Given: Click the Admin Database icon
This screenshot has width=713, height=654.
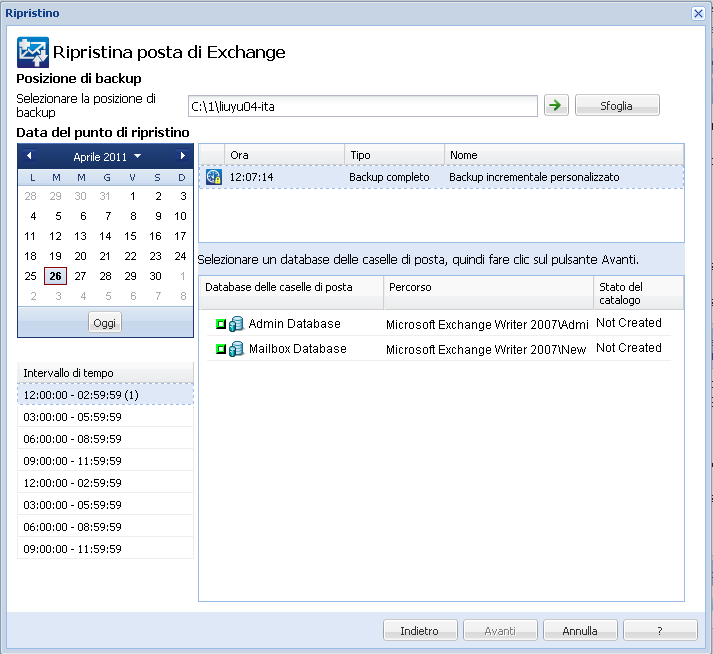Looking at the screenshot, I should click(237, 324).
